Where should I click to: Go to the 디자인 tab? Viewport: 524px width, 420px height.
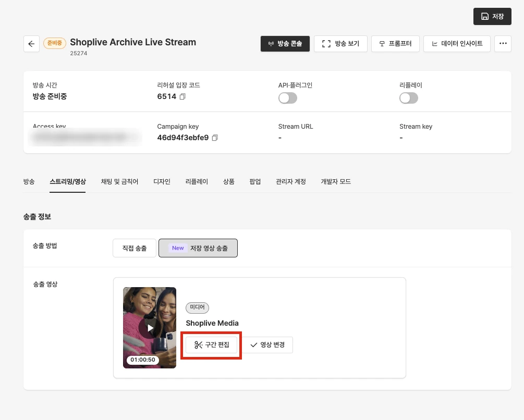(x=162, y=182)
